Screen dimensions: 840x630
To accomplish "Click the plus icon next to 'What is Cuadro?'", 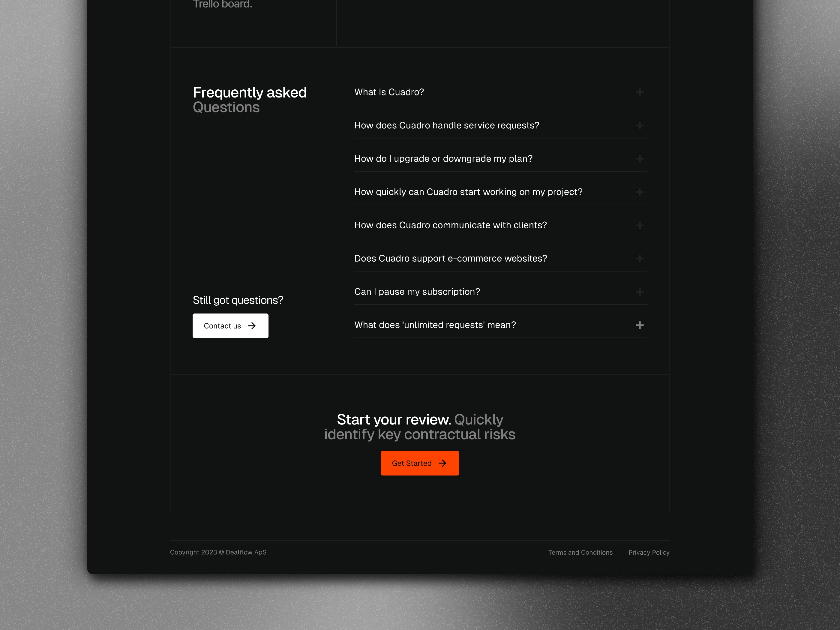I will click(640, 92).
